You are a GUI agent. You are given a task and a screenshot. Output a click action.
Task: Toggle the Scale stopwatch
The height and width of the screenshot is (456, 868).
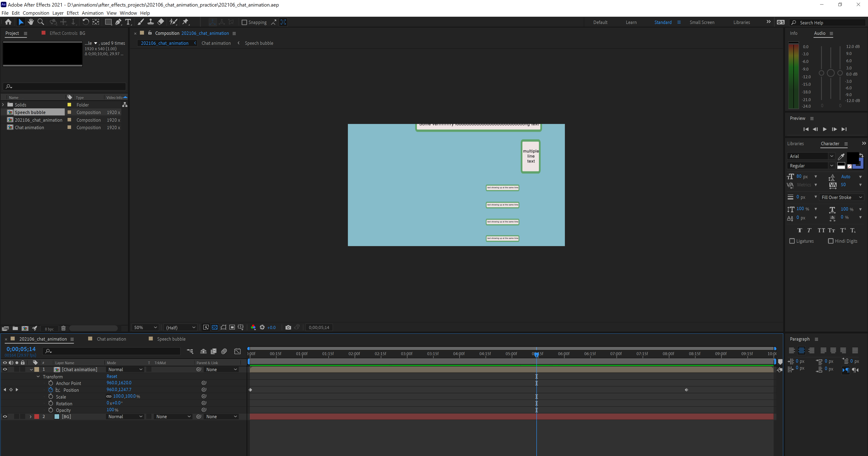pos(51,396)
